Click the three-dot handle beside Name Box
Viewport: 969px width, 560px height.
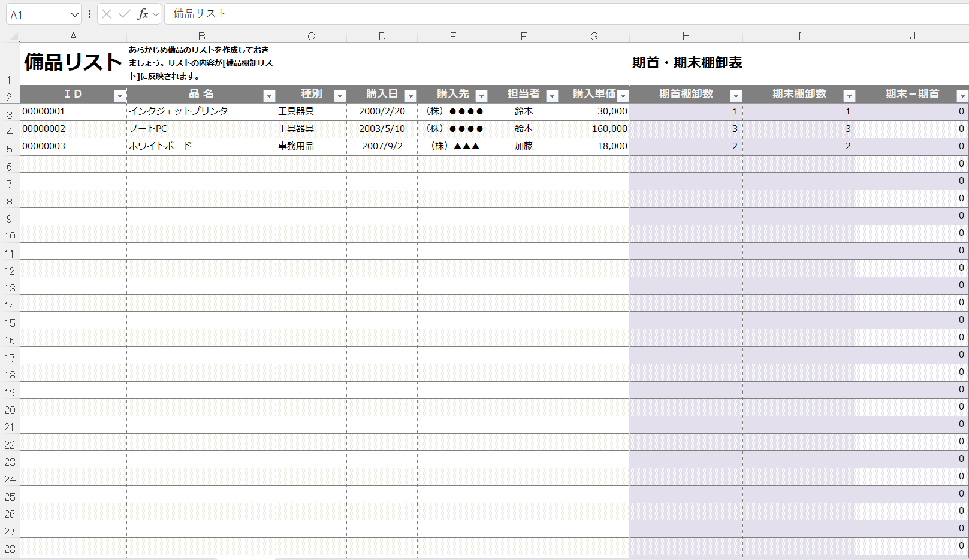[89, 14]
